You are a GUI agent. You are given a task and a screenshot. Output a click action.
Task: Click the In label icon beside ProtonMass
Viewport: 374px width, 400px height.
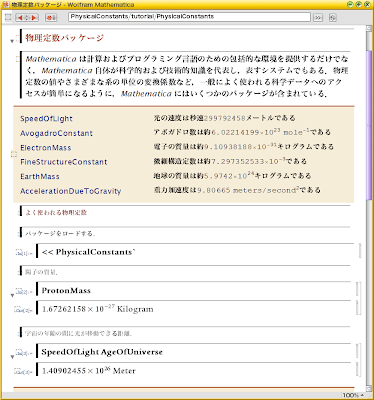[x=24, y=292]
